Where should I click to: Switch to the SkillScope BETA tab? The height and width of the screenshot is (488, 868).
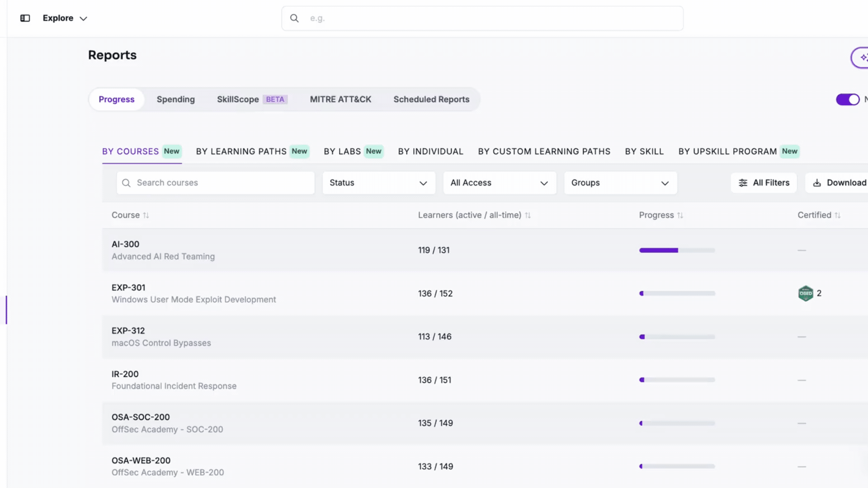(x=252, y=99)
